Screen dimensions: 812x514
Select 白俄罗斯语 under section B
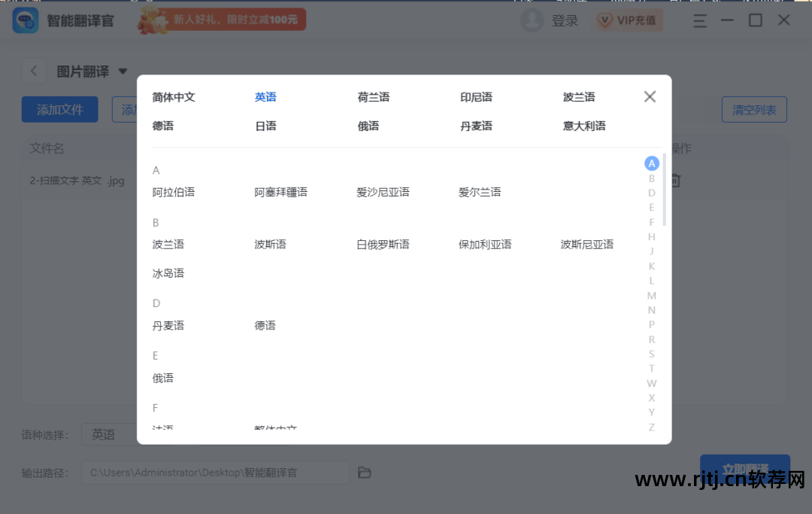click(383, 245)
